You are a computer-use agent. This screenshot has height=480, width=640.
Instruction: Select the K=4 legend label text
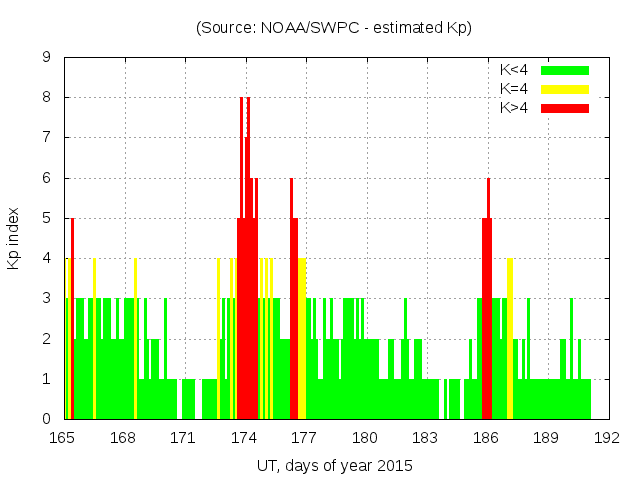[x=514, y=89]
